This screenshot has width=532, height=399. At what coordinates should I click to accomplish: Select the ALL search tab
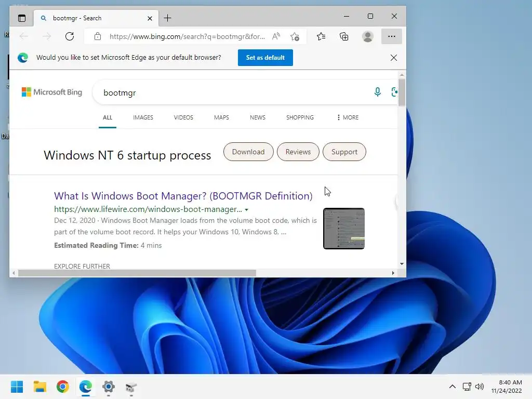point(108,117)
